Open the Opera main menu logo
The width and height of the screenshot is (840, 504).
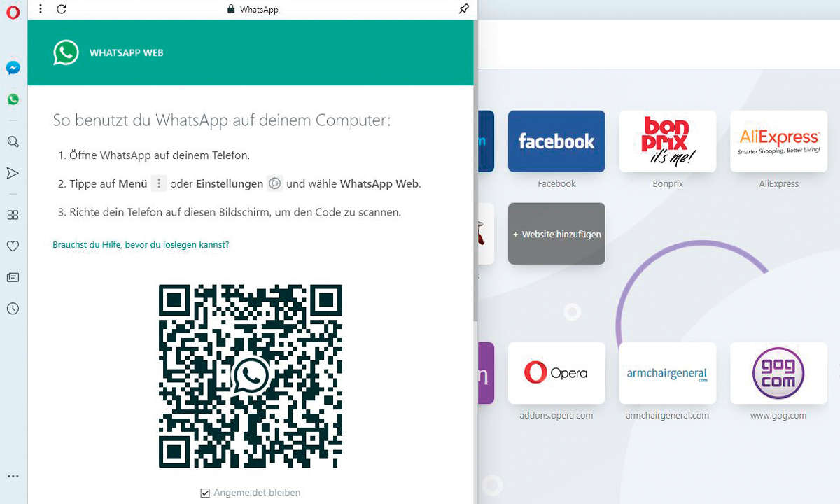[x=13, y=13]
